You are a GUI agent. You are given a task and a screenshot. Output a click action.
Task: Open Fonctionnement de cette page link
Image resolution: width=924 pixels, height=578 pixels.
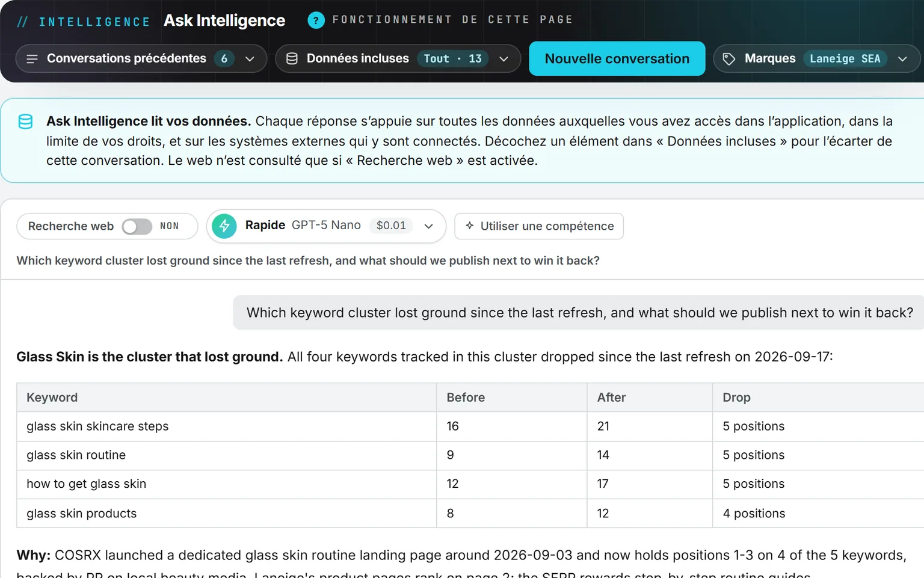point(452,20)
